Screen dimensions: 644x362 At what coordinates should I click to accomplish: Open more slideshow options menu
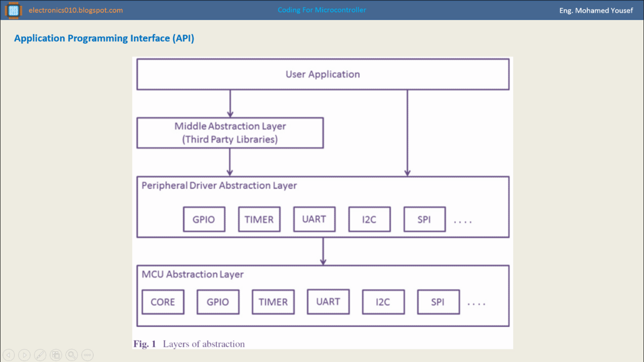pos(87,355)
